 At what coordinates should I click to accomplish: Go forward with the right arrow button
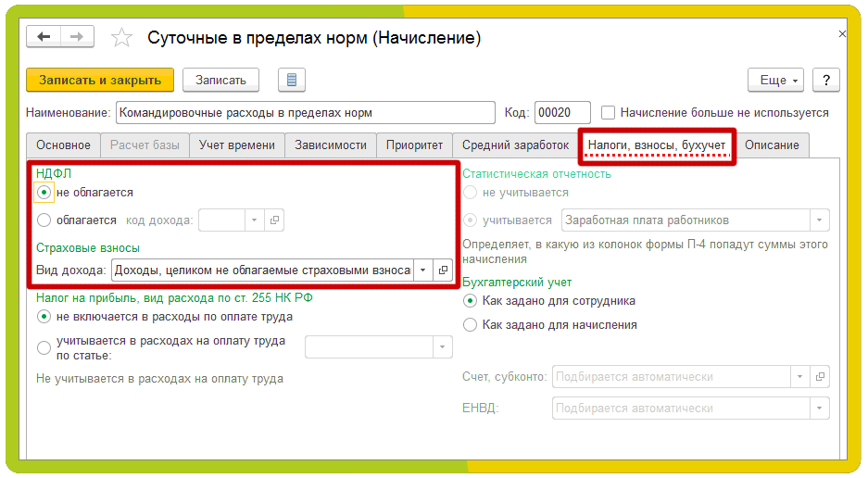[x=77, y=37]
